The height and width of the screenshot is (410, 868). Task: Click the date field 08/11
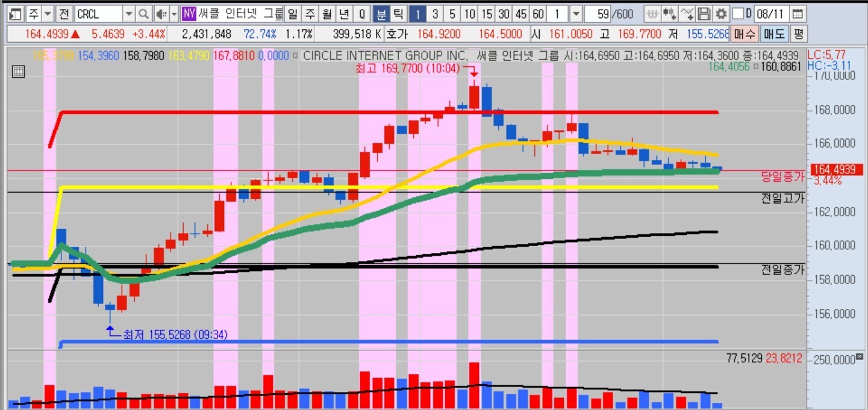pyautogui.click(x=772, y=13)
